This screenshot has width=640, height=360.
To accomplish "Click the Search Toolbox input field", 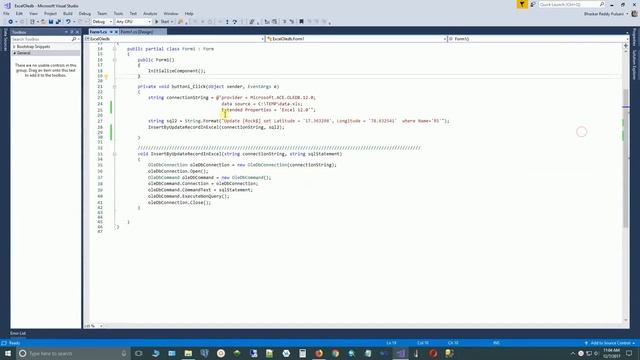I will click(x=41, y=39).
